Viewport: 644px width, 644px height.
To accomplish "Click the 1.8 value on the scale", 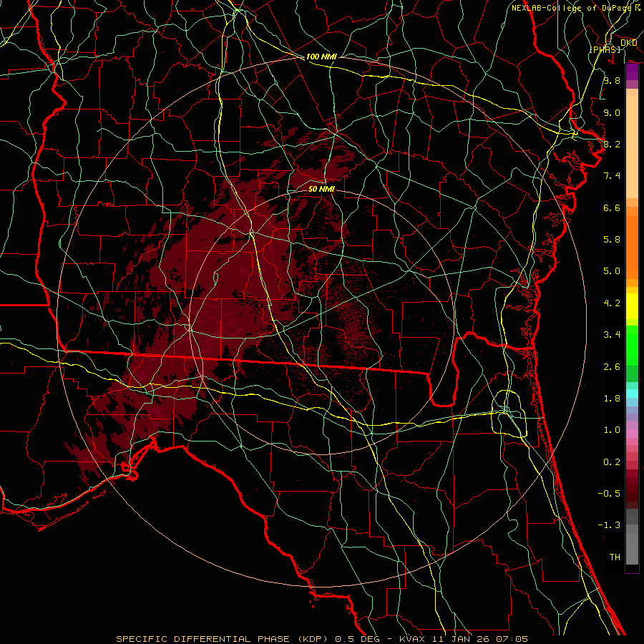I will tap(612, 399).
